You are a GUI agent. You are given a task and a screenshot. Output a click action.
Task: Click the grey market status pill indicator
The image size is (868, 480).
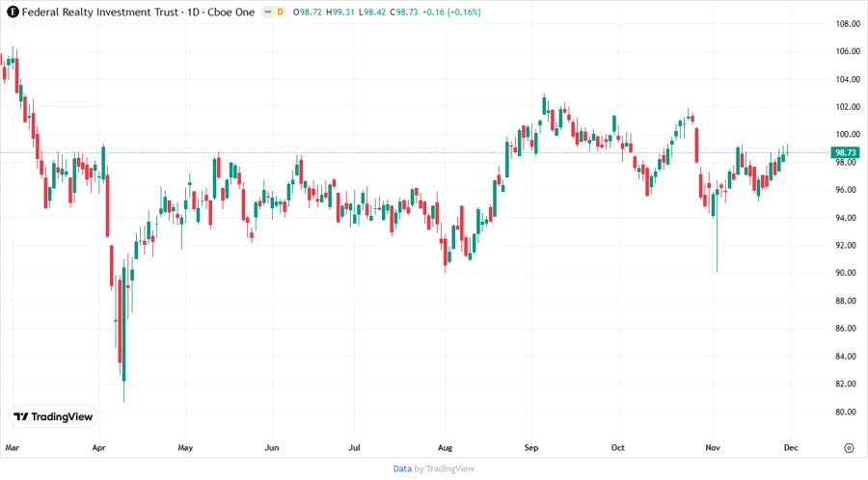268,12
